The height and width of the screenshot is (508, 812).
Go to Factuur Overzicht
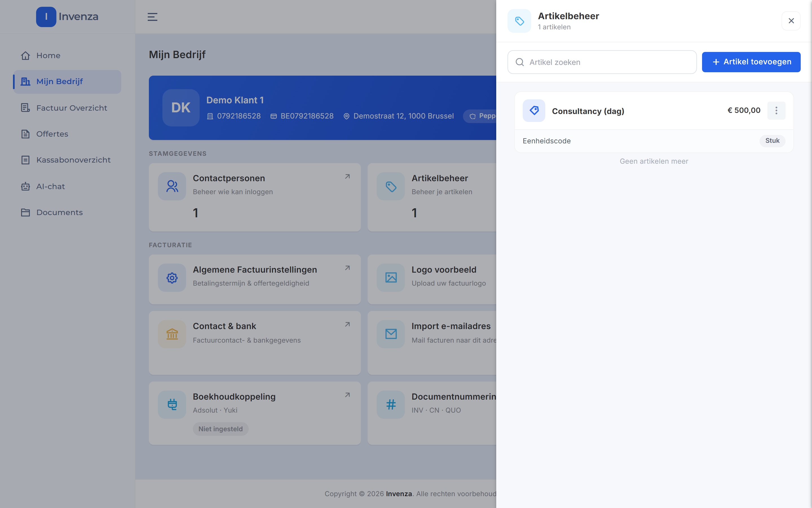67,108
